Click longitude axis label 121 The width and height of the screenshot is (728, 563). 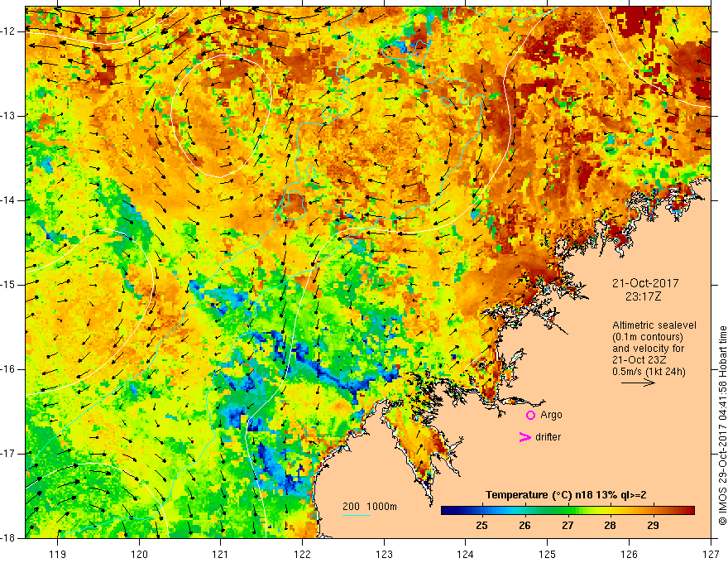pos(221,554)
